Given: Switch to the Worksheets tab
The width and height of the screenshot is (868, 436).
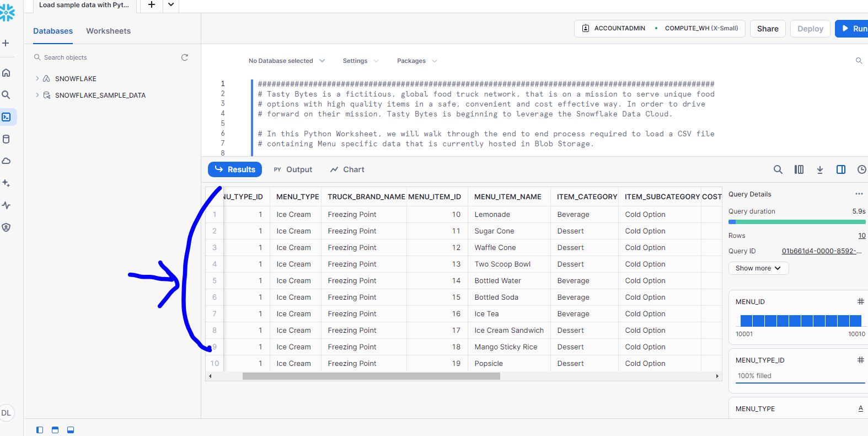Looking at the screenshot, I should [x=109, y=31].
